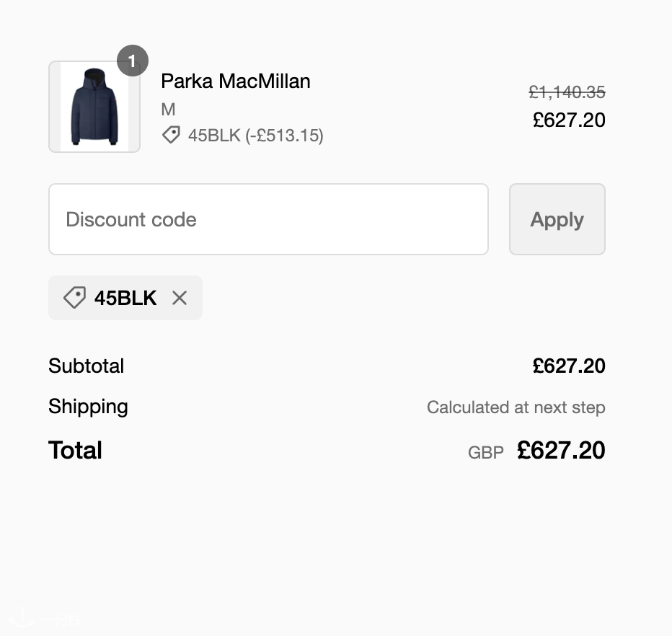Select the 45BLK chip label

pos(125,298)
